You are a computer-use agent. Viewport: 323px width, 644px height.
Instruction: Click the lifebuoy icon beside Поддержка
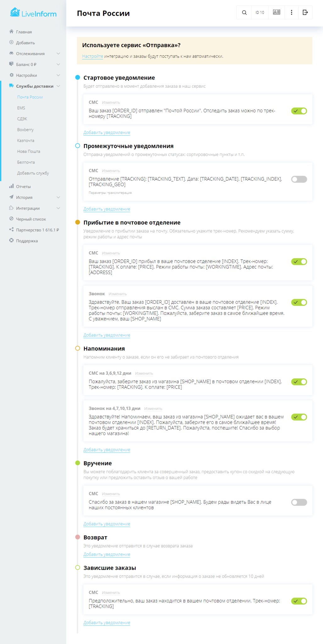11,241
